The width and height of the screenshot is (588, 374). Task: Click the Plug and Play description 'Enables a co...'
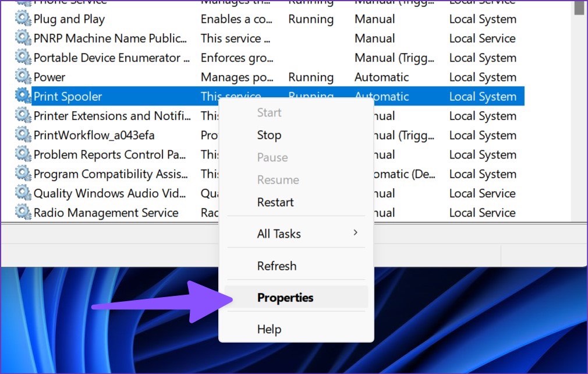pos(236,19)
